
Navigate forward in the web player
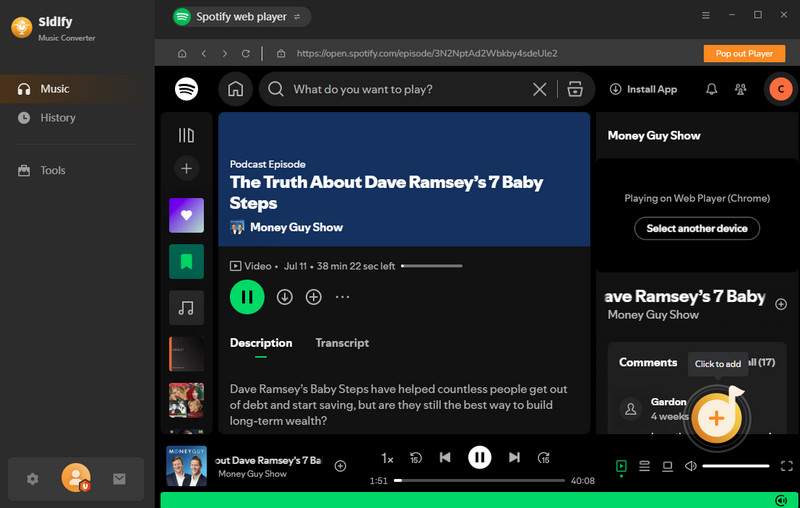(x=224, y=54)
